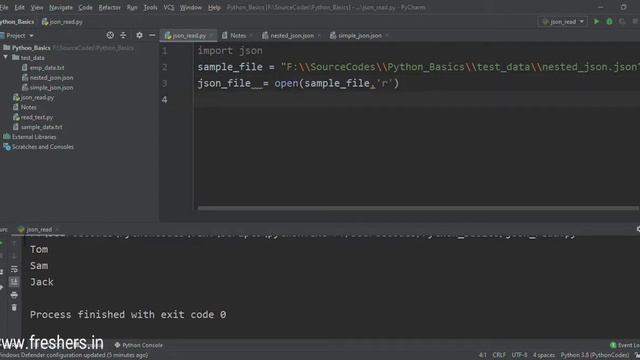Open the Code menu

(x=85, y=7)
